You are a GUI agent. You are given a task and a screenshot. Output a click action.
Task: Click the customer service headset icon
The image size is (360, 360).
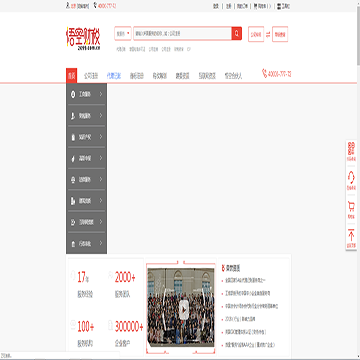[x=351, y=176]
